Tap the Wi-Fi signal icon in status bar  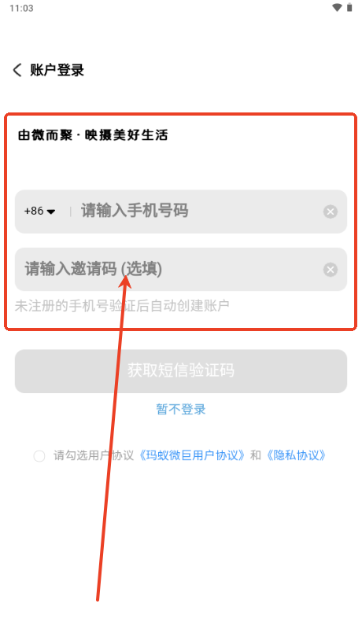(338, 8)
